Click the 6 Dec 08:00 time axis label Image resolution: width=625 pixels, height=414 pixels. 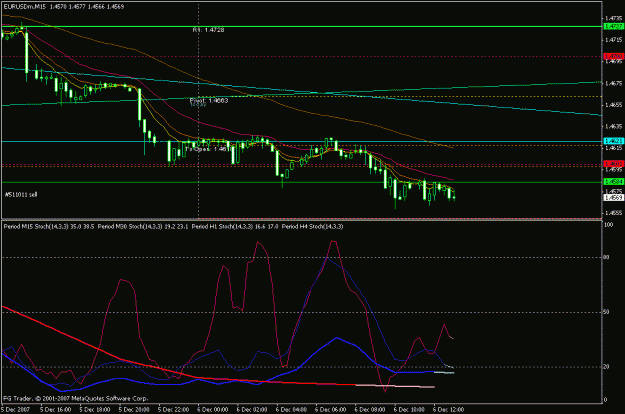pyautogui.click(x=370, y=409)
